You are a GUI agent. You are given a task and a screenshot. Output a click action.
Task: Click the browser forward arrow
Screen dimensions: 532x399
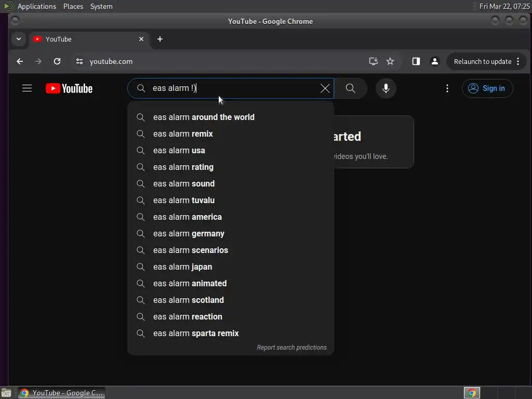click(x=38, y=61)
